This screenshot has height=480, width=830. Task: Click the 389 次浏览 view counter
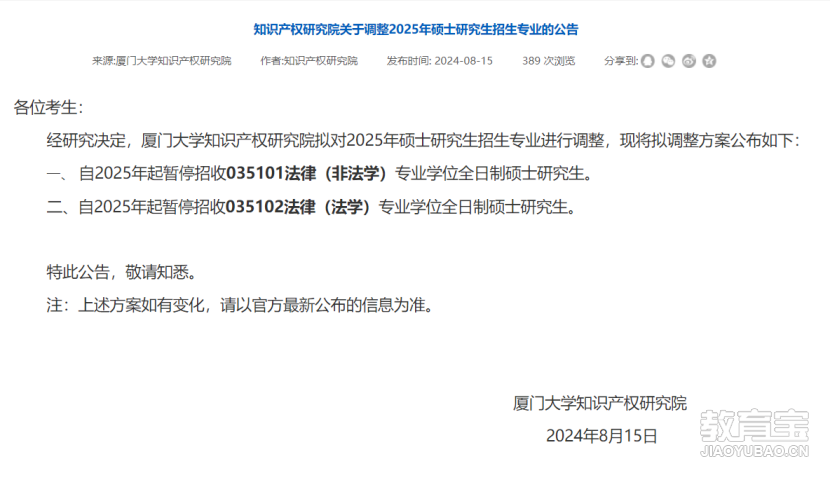pos(548,61)
